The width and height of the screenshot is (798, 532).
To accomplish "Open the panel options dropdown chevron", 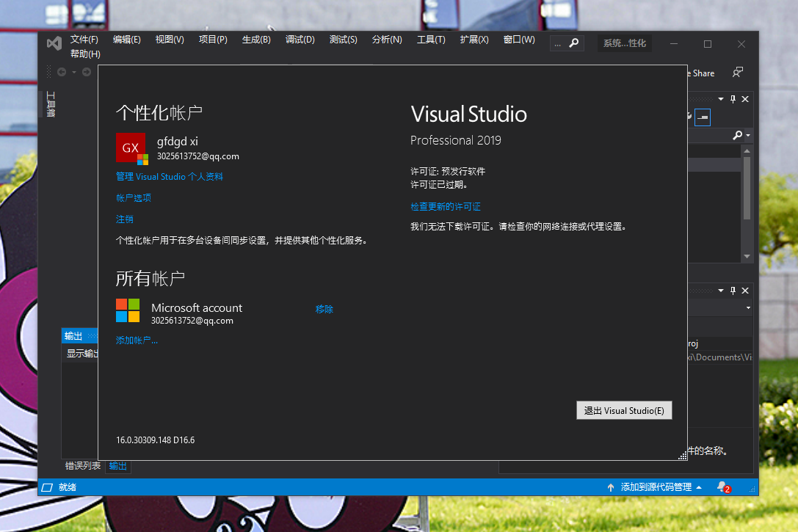I will pyautogui.click(x=720, y=98).
